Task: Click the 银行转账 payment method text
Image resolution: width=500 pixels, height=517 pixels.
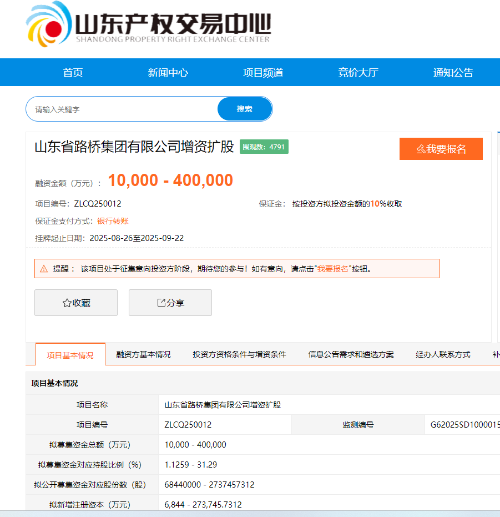Action: point(113,221)
